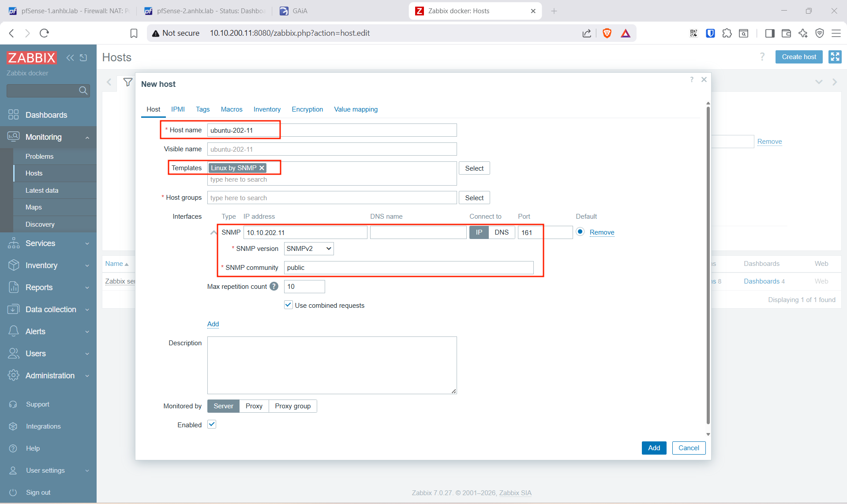This screenshot has width=847, height=504.
Task: Expand User settings in sidebar
Action: coord(48,470)
